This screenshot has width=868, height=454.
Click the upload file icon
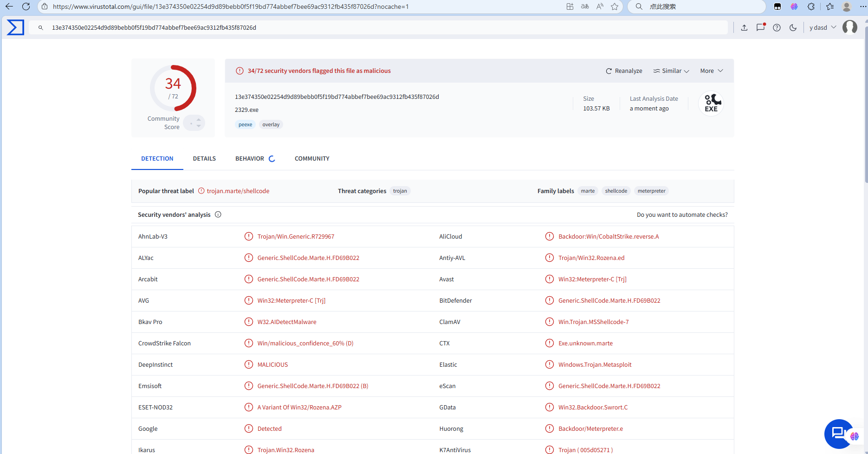pos(744,28)
